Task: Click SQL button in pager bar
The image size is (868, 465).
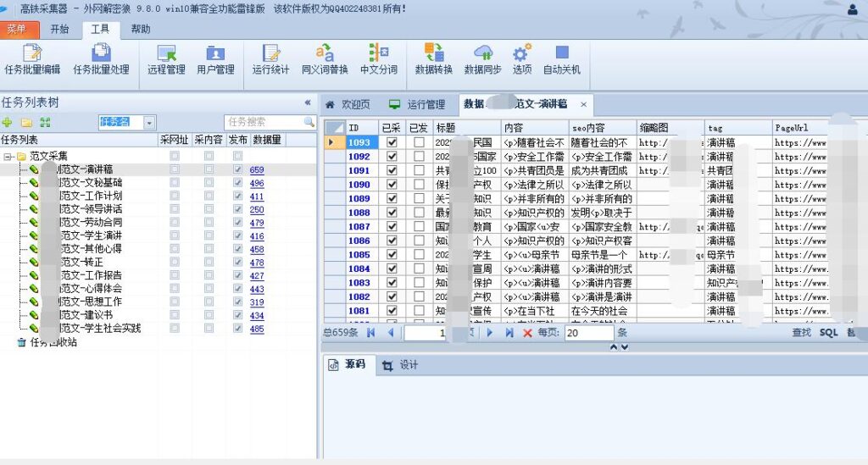Action: (x=829, y=332)
